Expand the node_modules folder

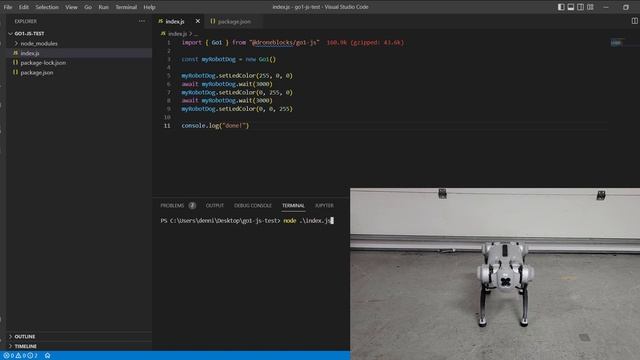point(39,43)
